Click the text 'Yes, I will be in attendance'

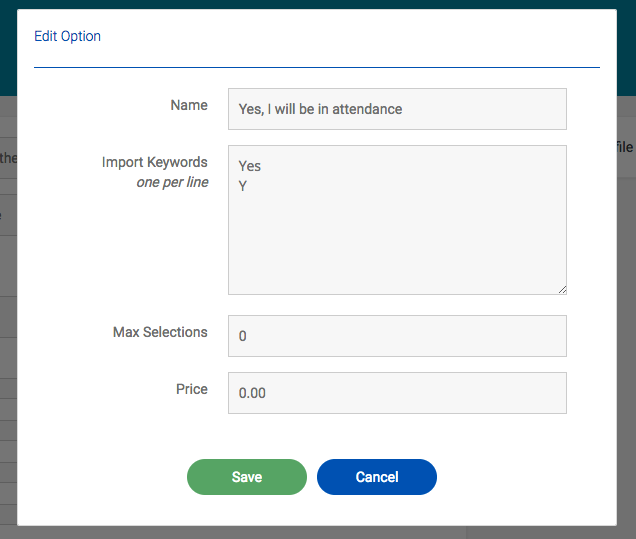pos(320,109)
